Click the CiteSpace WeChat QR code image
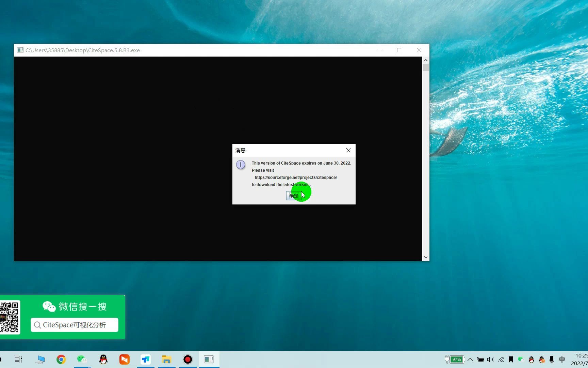 click(x=10, y=317)
